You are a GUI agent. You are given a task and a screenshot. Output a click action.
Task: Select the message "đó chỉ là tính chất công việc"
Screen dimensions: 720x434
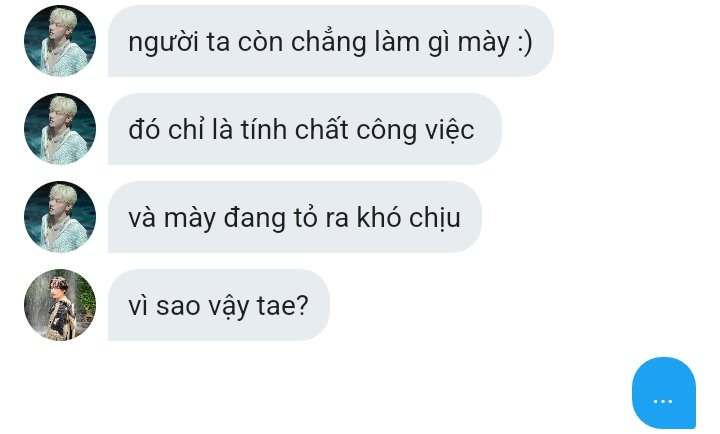point(305,129)
